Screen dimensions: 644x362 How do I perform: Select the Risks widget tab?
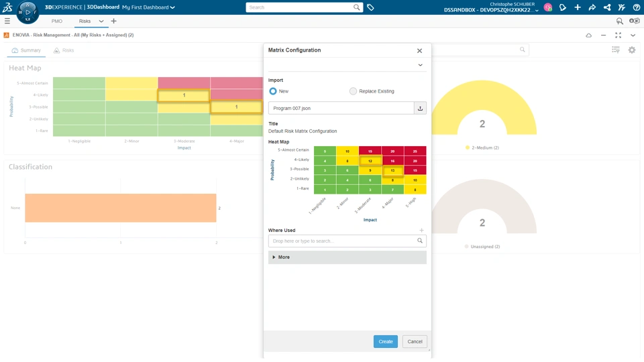[x=64, y=50]
